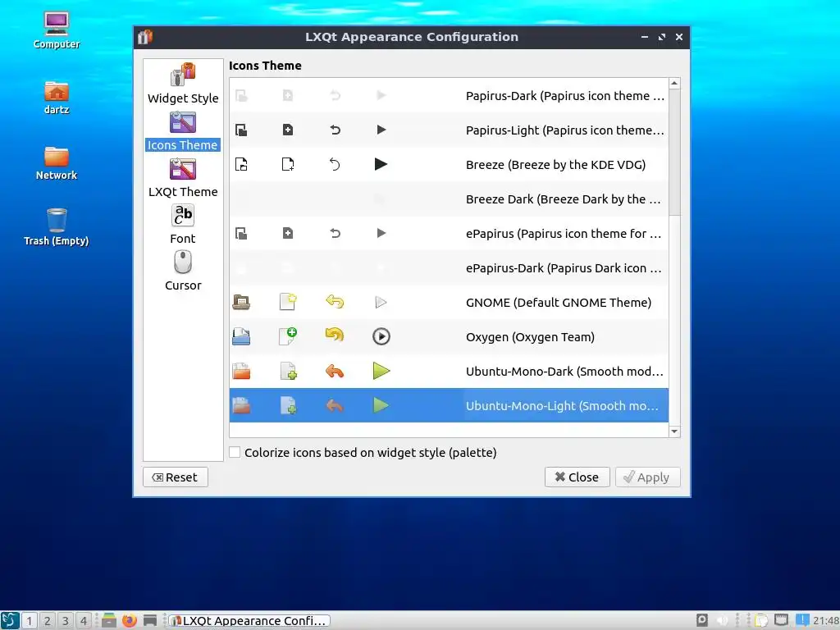The image size is (840, 630).
Task: Click Ubuntu-Mono-Light's orange undo arrow icon
Action: pos(335,405)
